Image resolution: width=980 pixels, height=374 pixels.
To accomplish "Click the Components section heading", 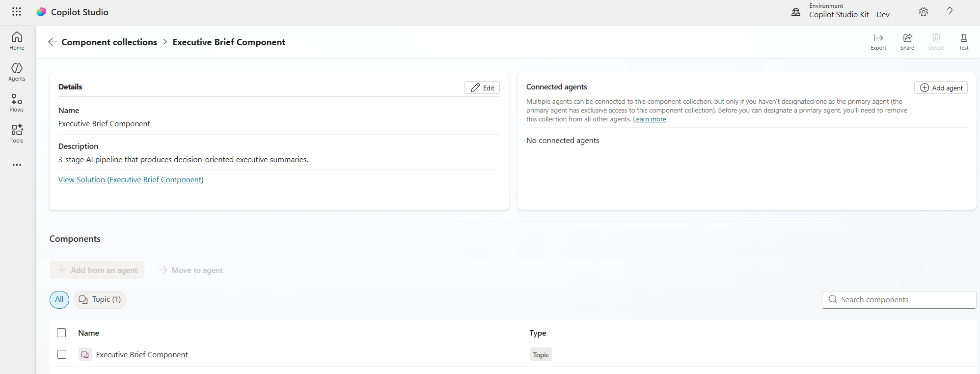I will tap(75, 239).
